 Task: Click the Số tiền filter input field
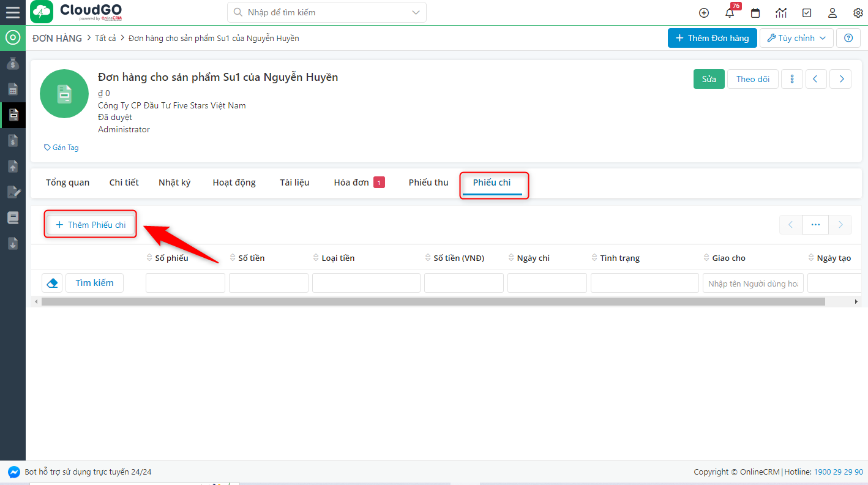point(268,282)
